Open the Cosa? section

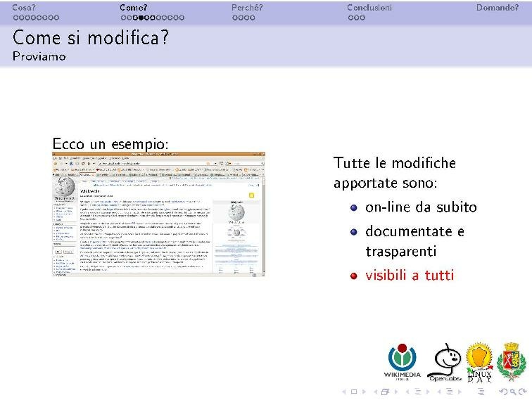pyautogui.click(x=24, y=8)
